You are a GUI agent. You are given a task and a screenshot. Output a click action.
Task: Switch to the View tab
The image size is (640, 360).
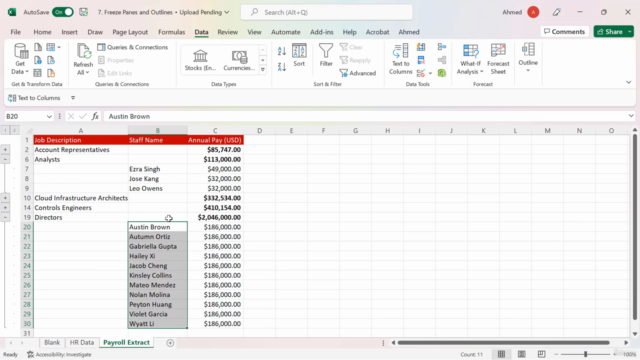254,32
